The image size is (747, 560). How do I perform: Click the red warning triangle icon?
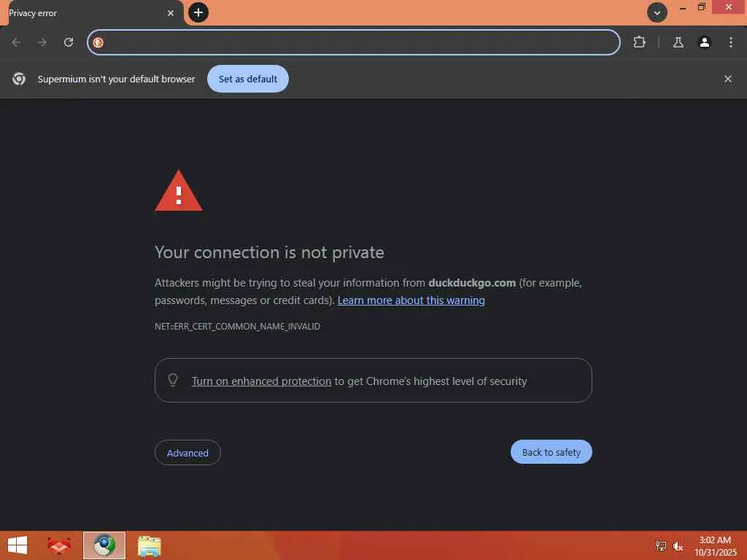179,190
